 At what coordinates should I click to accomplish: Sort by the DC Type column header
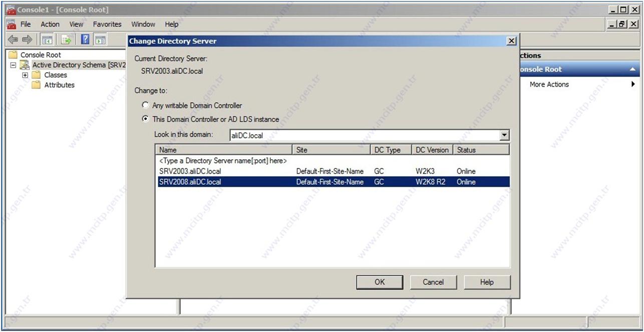pos(391,150)
